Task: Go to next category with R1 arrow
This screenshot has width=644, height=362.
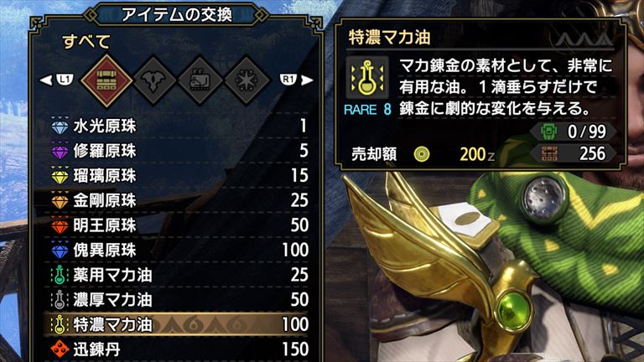Action: click(297, 80)
